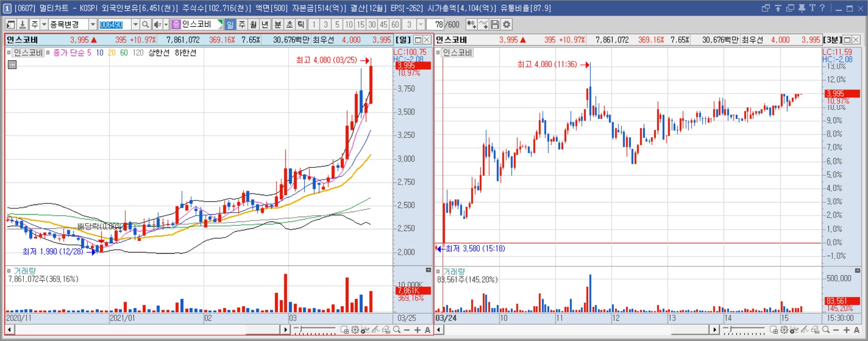Image resolution: width=868 pixels, height=341 pixels.
Task: Zoom in with plus on daily chart
Action: coord(417,330)
